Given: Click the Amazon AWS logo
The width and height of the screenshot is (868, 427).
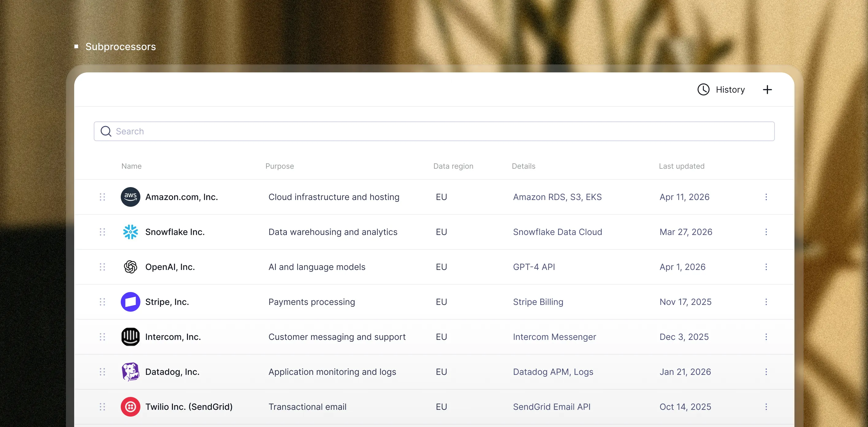Looking at the screenshot, I should tap(130, 197).
